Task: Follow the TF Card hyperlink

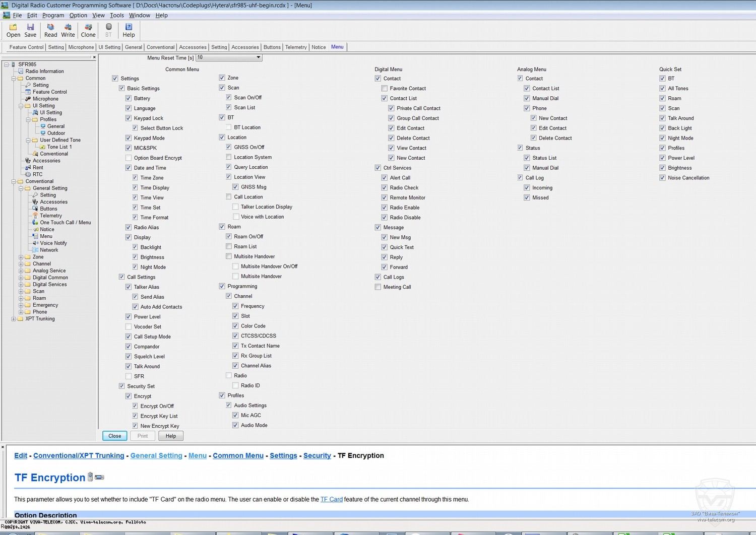Action: click(332, 500)
